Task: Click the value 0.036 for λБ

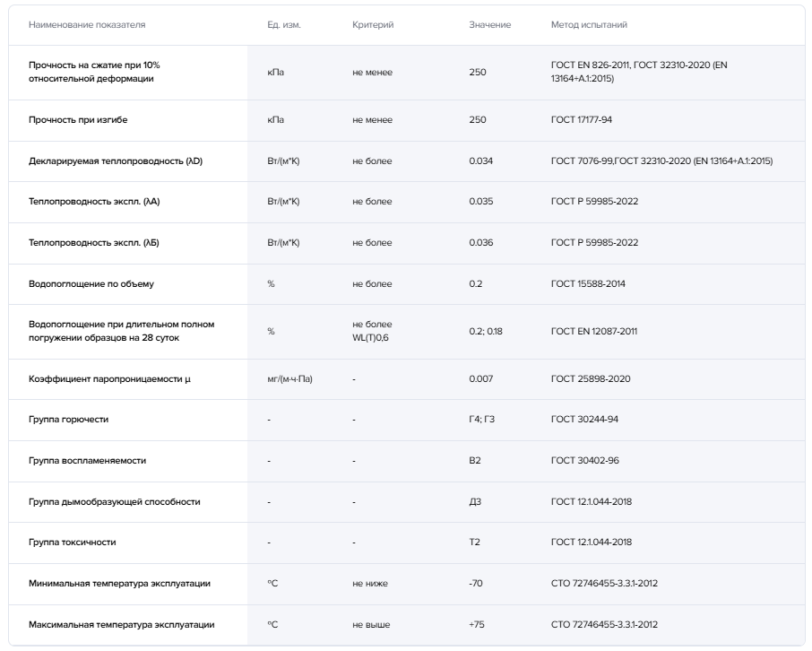Action: [x=480, y=243]
